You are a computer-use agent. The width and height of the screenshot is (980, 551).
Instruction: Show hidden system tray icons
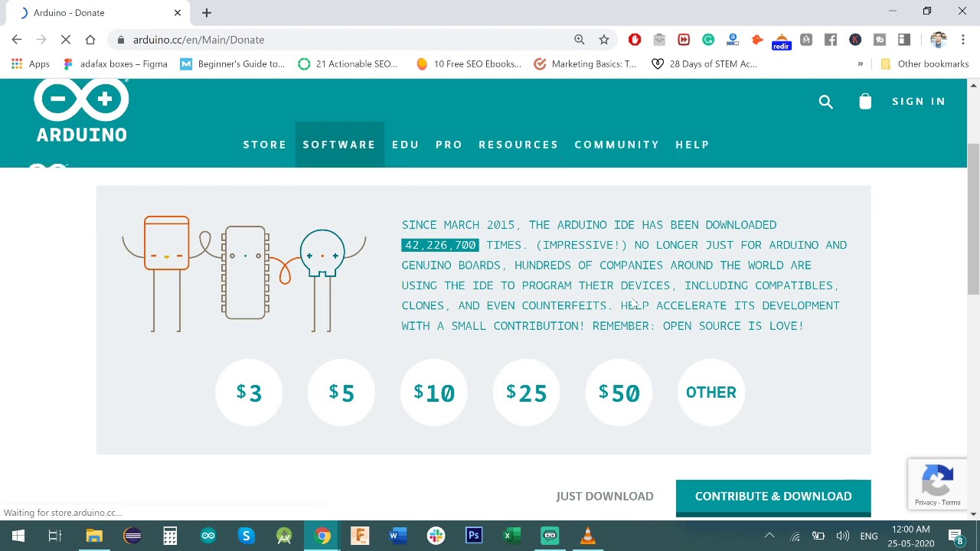769,536
